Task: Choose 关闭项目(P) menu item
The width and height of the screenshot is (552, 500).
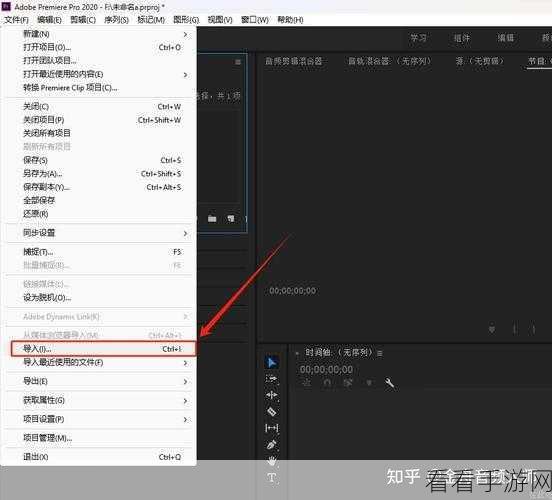Action: [x=100, y=120]
